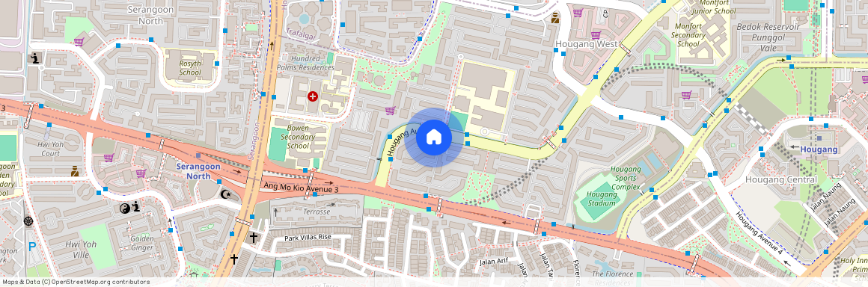The image size is (868, 287).
Task: Click the shopping cart above Hougang West label
Action: [596, 35]
